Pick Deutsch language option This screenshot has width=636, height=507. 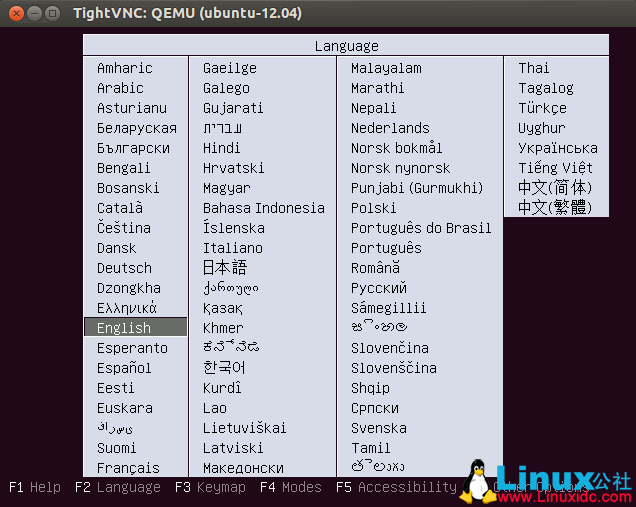125,268
